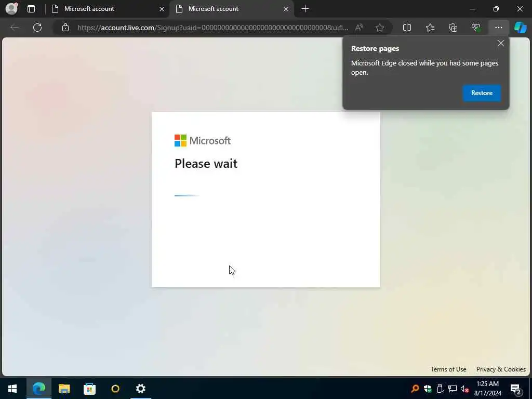
Task: Click the yellow circle taskbar app
Action: tap(115, 389)
